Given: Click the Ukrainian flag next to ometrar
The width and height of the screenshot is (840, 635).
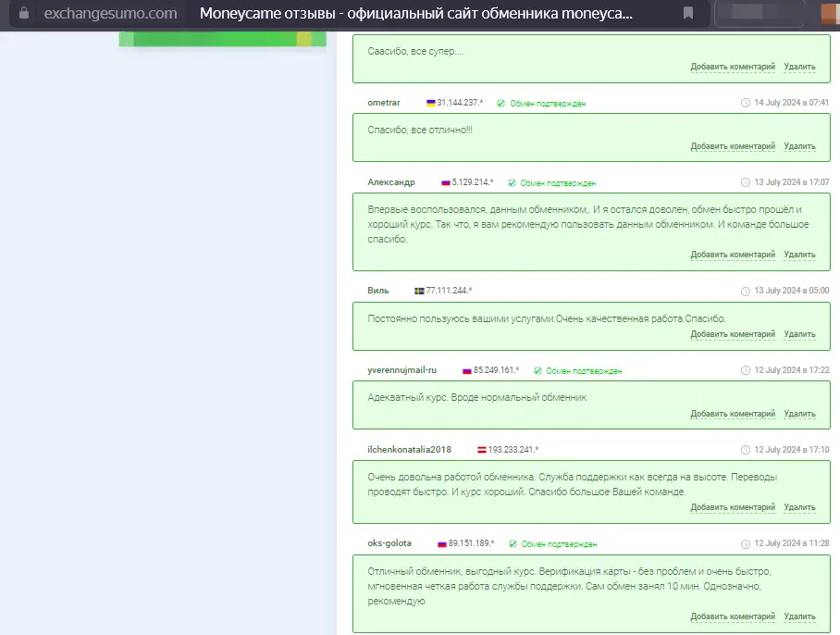Looking at the screenshot, I should (430, 103).
